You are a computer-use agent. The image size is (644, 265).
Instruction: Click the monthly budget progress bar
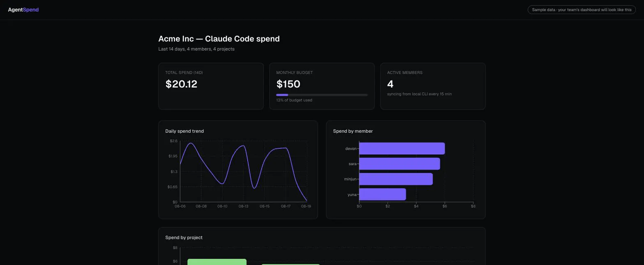pyautogui.click(x=322, y=95)
